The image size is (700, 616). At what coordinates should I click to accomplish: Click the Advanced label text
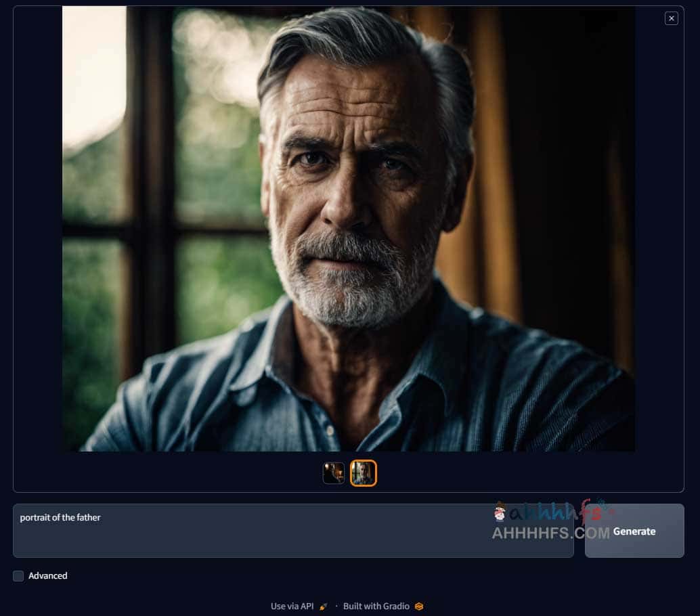coord(47,576)
